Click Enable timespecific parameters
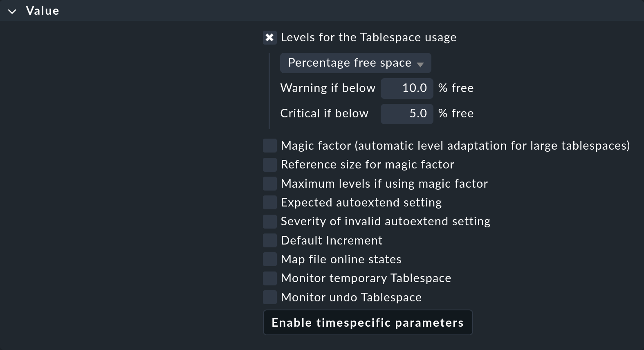The width and height of the screenshot is (644, 350). [367, 322]
